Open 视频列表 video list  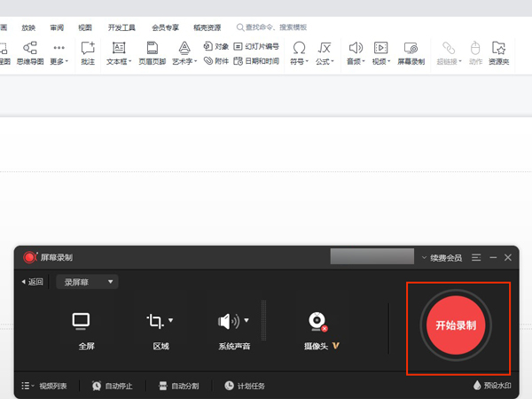46,386
